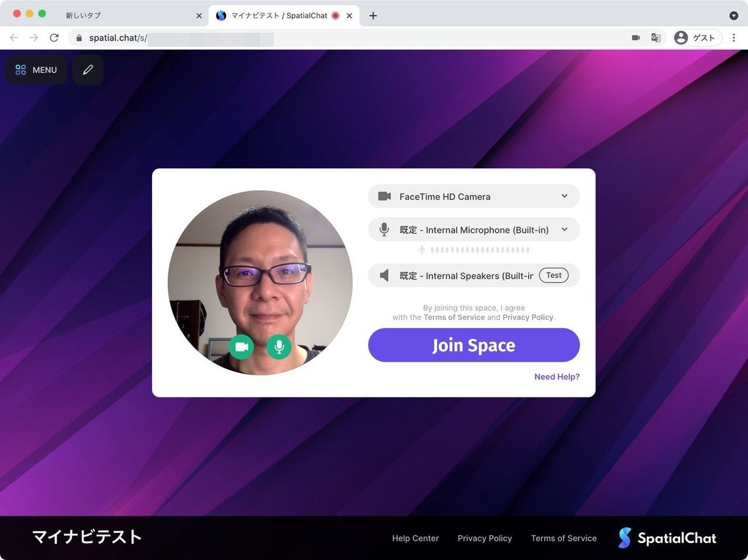Open the ゲスト profile button
The width and height of the screenshot is (748, 560).
(698, 38)
